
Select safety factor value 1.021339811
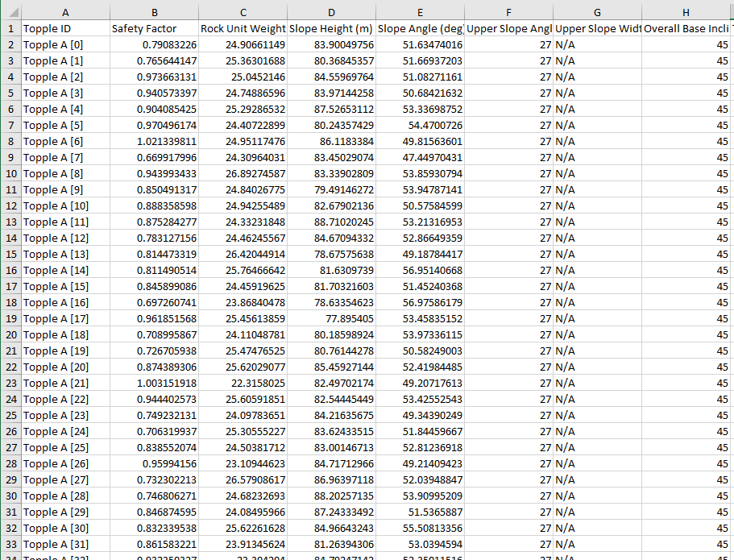click(x=154, y=141)
